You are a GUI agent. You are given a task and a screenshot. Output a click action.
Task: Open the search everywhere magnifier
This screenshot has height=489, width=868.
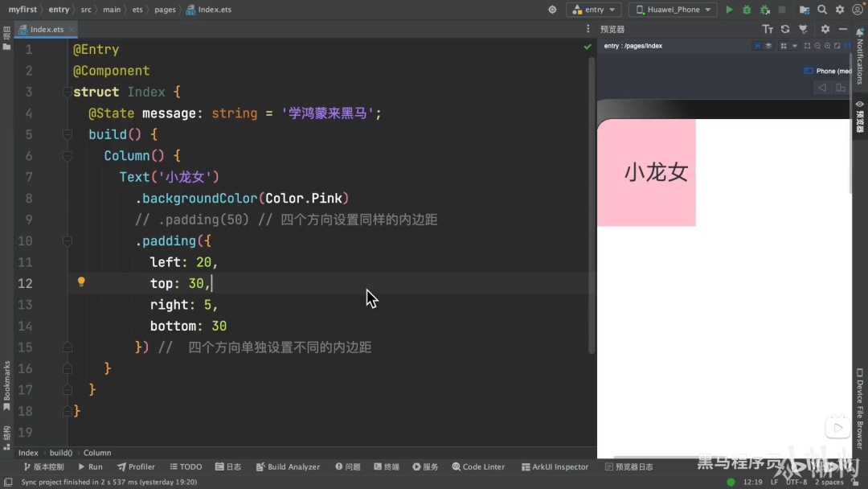[x=822, y=10]
